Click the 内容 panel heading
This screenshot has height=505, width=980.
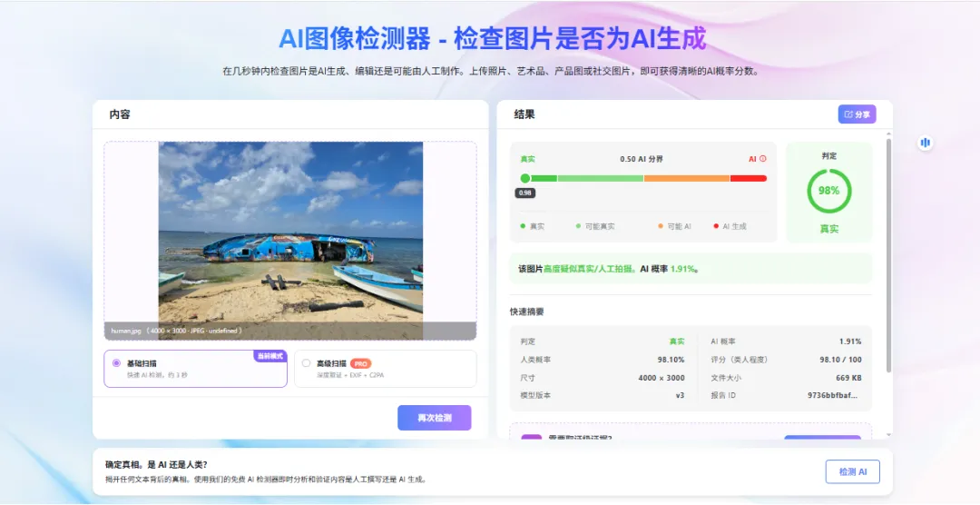(120, 114)
